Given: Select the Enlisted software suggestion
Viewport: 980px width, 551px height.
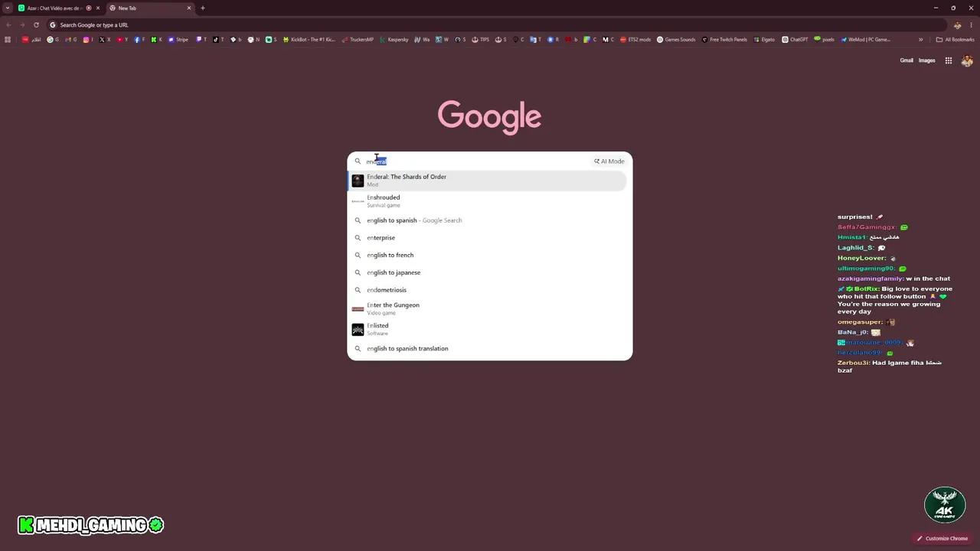Looking at the screenshot, I should pos(488,329).
